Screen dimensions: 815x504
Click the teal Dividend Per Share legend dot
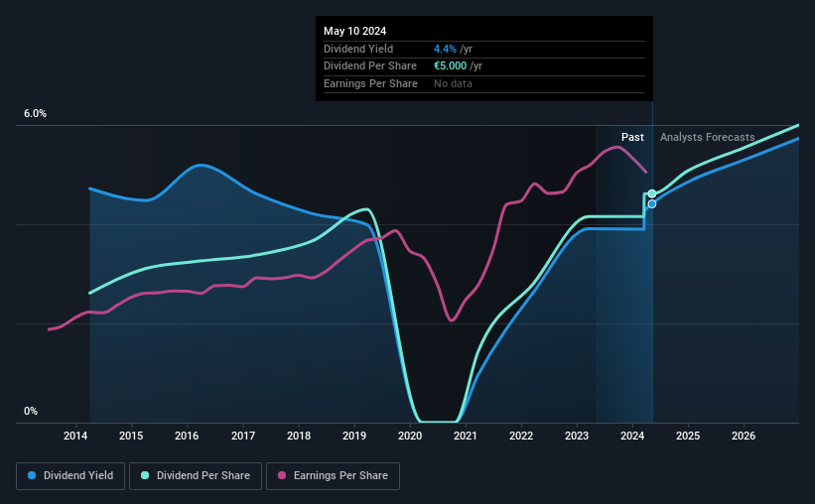pos(145,475)
